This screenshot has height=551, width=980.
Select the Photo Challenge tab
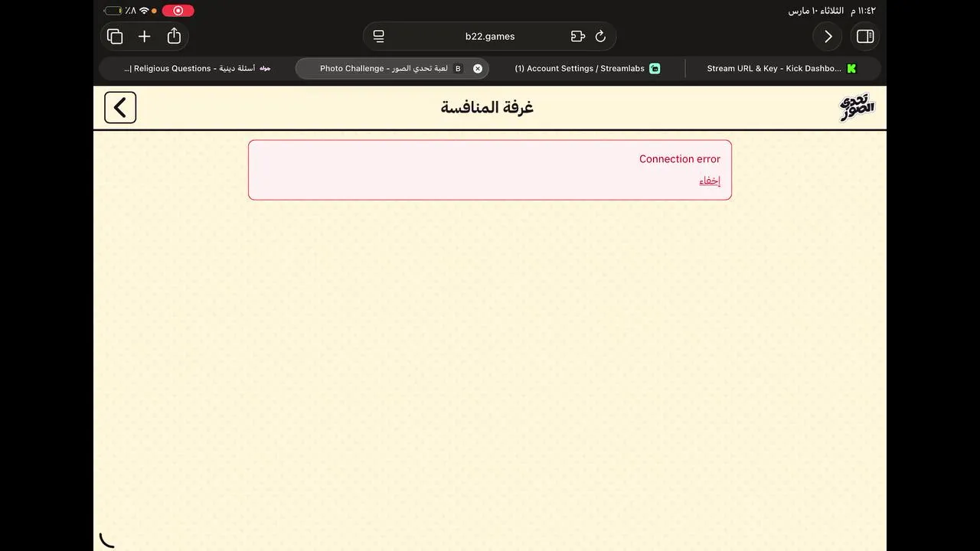click(x=394, y=68)
